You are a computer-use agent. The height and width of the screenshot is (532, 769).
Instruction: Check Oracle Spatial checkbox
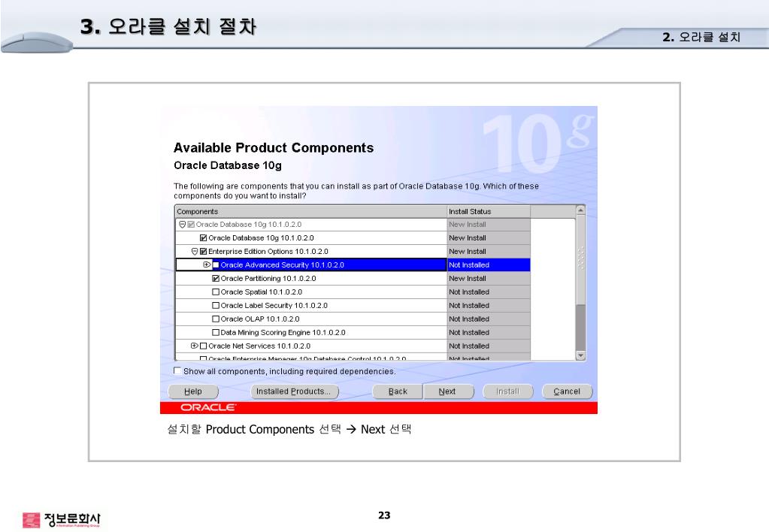[216, 292]
